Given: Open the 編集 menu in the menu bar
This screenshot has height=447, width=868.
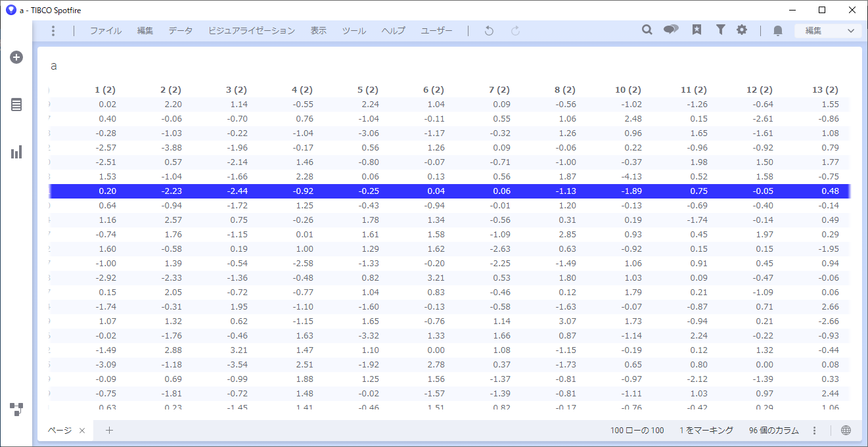Looking at the screenshot, I should [x=145, y=31].
